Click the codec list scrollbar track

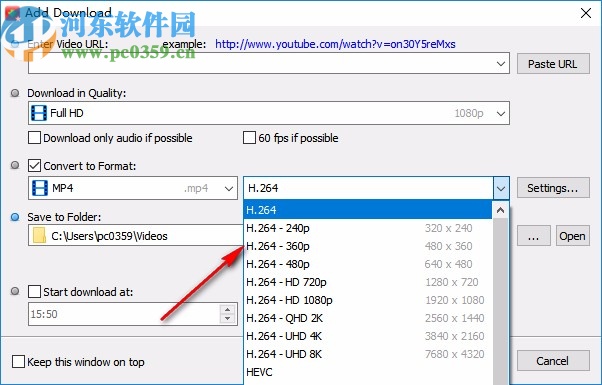tap(500, 301)
